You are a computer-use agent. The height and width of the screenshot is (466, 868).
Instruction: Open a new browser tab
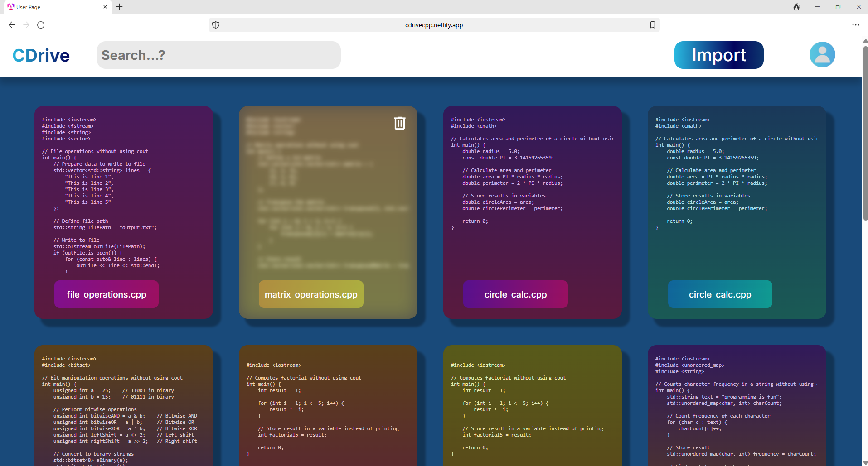[x=119, y=7]
